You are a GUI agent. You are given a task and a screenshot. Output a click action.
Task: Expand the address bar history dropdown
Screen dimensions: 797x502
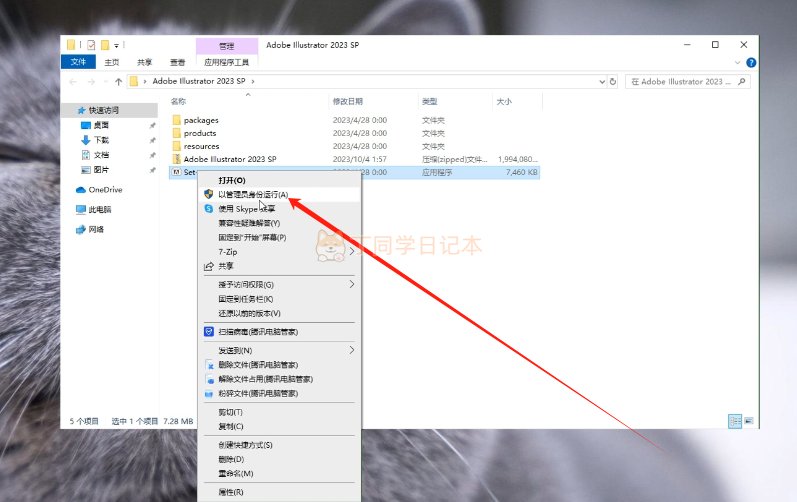(x=602, y=81)
